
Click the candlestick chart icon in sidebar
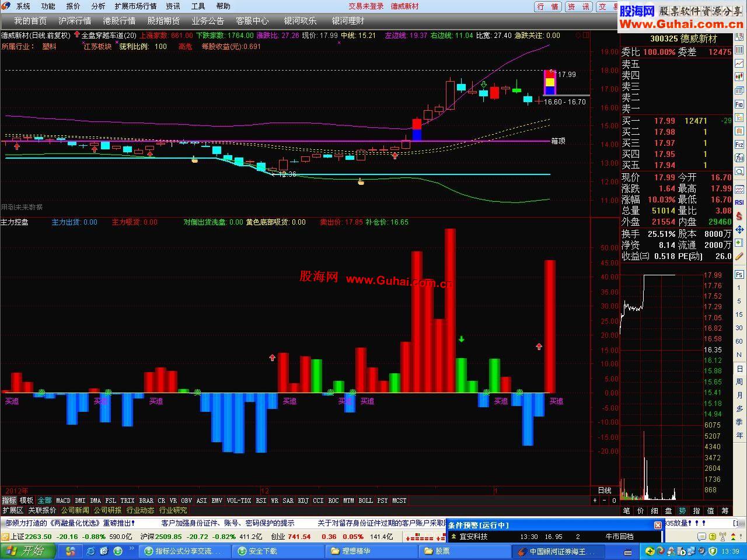click(x=739, y=76)
